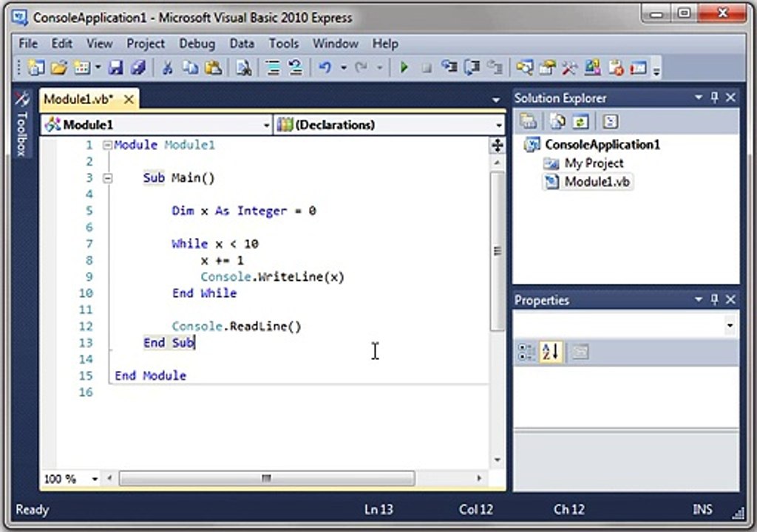Viewport: 757px width, 532px height.
Task: Open the Redo history dropdown arrow
Action: pyautogui.click(x=380, y=67)
